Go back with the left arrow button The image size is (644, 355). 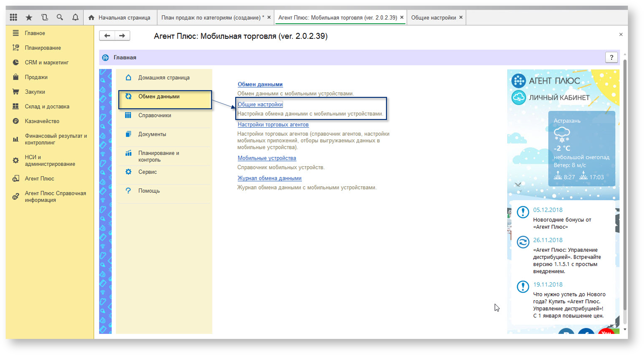107,36
